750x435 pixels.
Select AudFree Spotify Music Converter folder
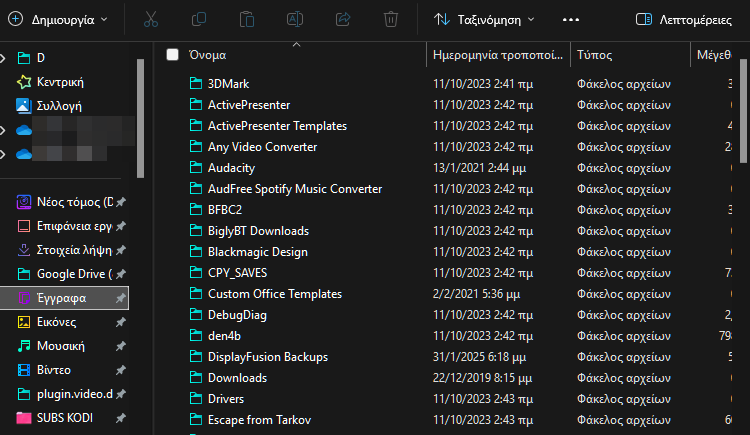(x=295, y=189)
